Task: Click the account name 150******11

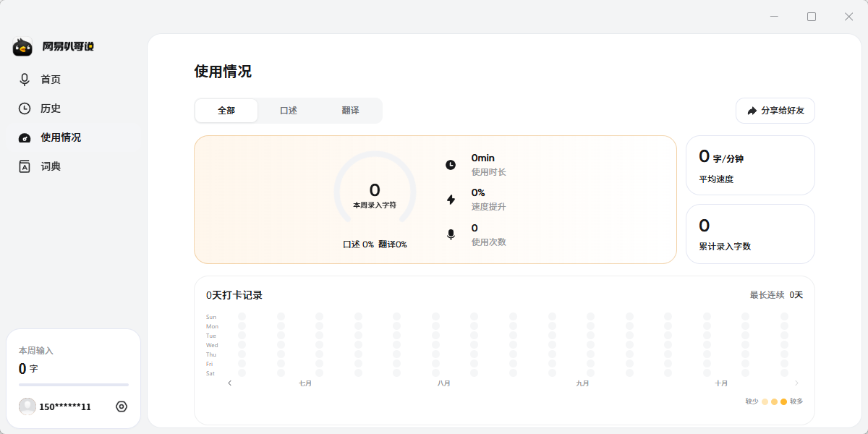Action: (65, 407)
